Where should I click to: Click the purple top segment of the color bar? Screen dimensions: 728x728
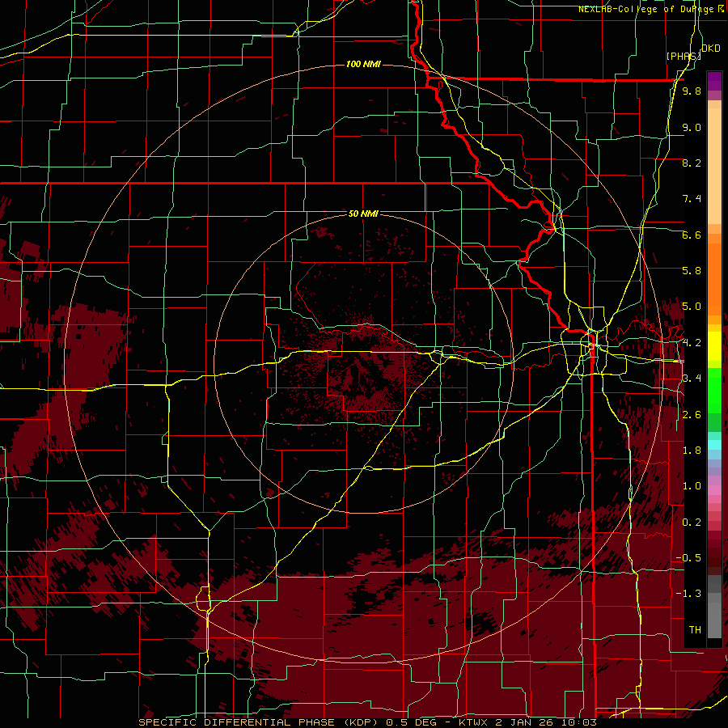coord(714,81)
